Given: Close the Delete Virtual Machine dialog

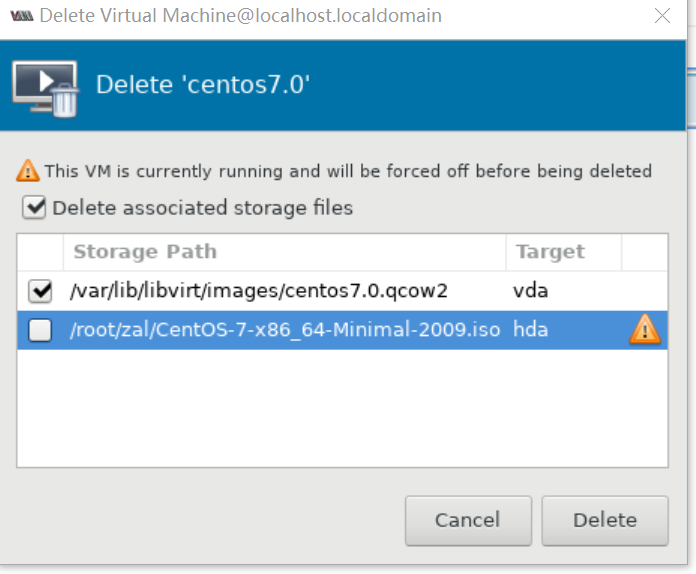Looking at the screenshot, I should [662, 16].
